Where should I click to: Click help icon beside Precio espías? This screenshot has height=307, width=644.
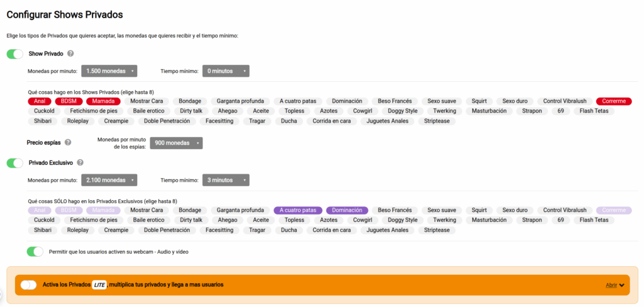pos(68,143)
